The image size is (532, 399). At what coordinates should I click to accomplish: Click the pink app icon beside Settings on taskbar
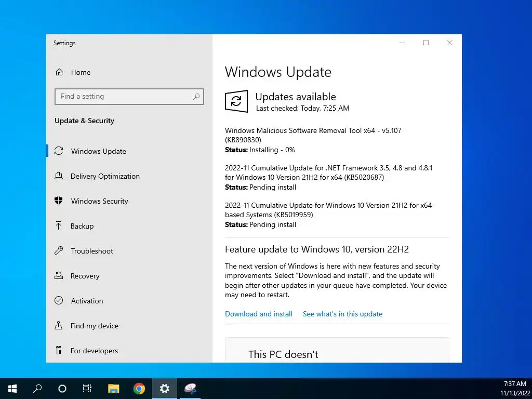coord(190,389)
